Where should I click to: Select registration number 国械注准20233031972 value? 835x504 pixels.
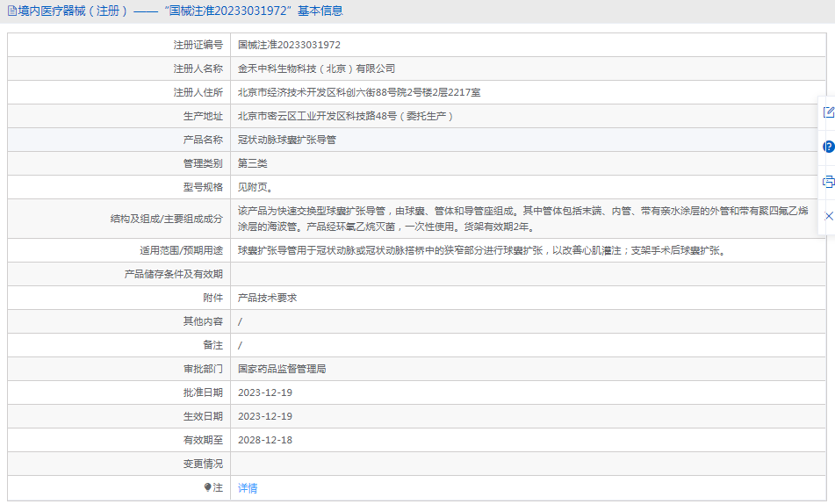tap(289, 45)
